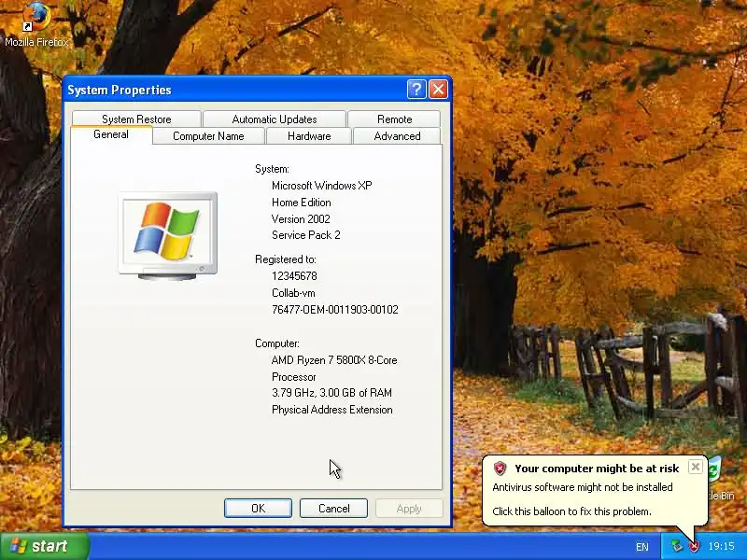Click the greyed-out Apply button
This screenshot has height=560, width=747.
[409, 508]
